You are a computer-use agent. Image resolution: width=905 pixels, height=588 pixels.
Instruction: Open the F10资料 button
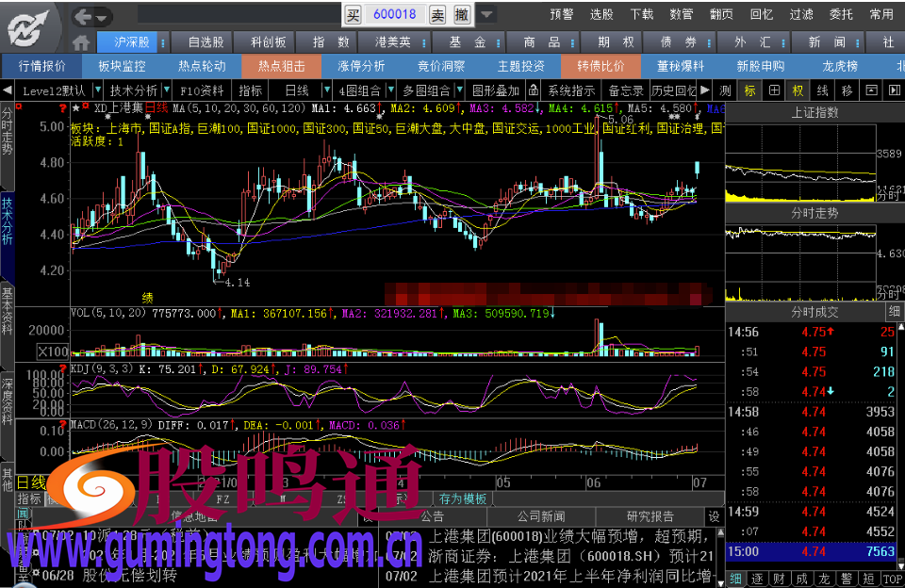pos(202,90)
